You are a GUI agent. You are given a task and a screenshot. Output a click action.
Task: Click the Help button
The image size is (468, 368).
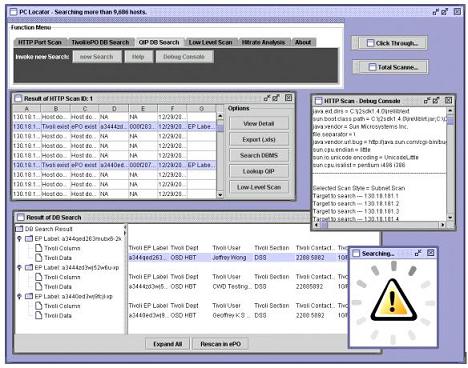138,57
